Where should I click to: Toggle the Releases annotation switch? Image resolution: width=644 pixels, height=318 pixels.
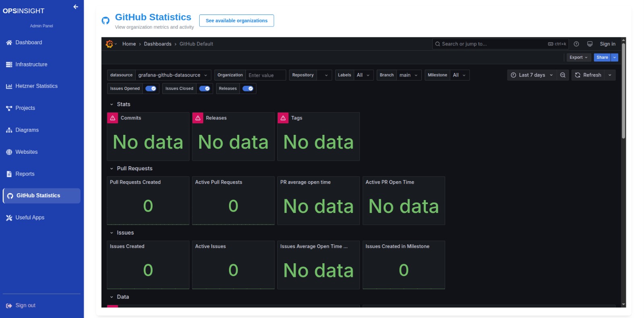tap(248, 89)
